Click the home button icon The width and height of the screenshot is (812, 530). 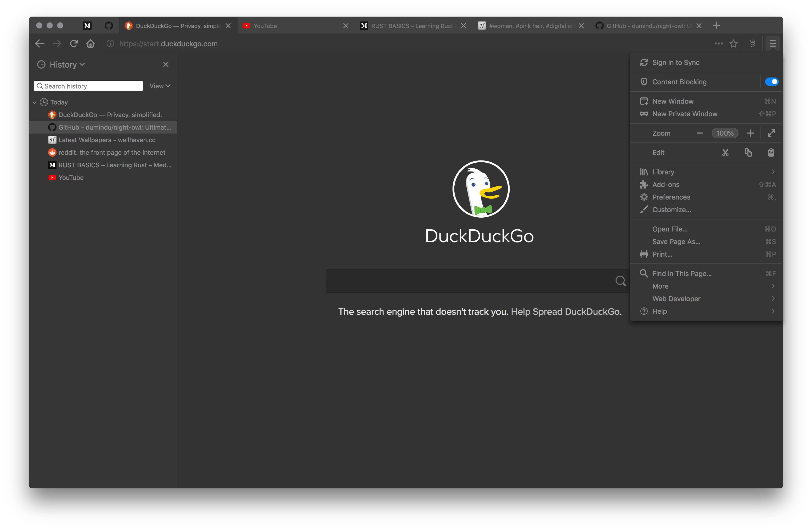click(x=91, y=44)
